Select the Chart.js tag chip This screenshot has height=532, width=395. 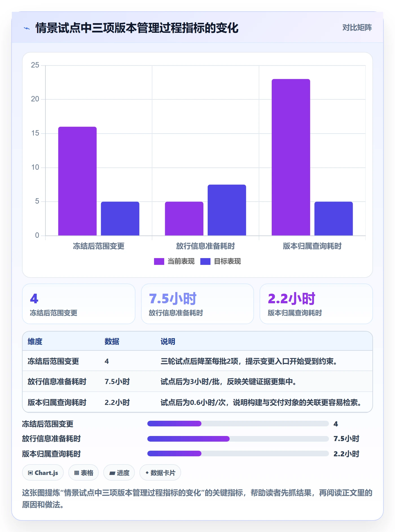[43, 473]
